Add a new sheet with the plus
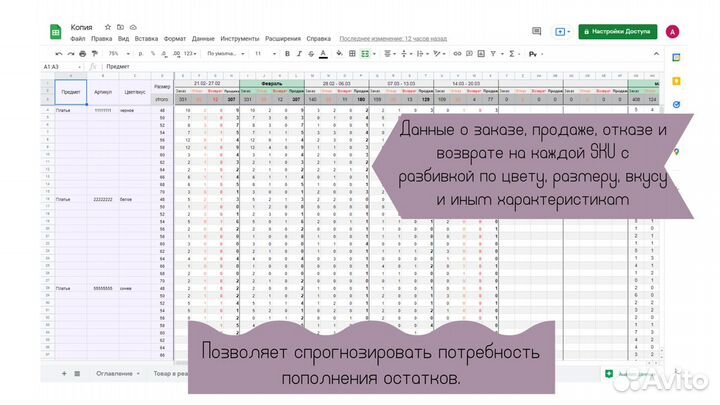This screenshot has width=720, height=405. pyautogui.click(x=64, y=374)
